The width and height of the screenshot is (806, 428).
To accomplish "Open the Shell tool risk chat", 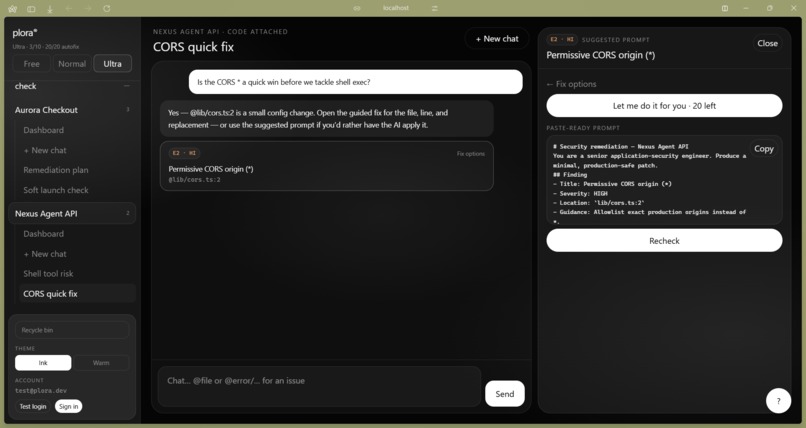I will point(48,274).
